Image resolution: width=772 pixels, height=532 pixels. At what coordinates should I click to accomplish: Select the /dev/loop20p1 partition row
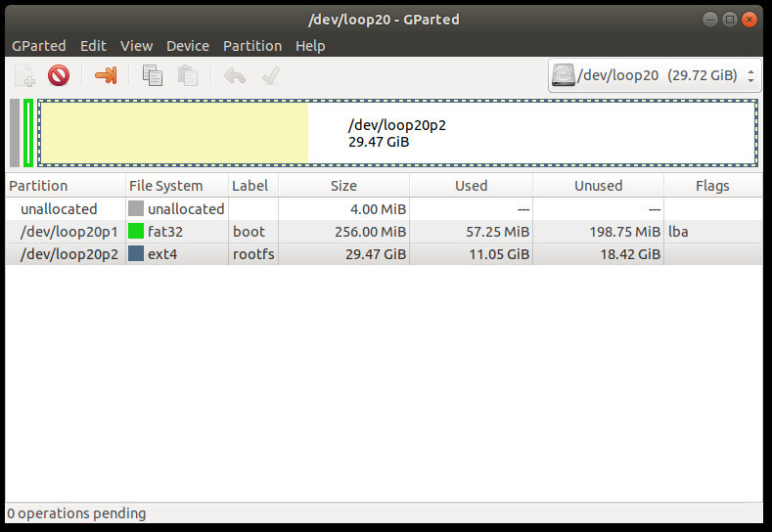tap(384, 232)
